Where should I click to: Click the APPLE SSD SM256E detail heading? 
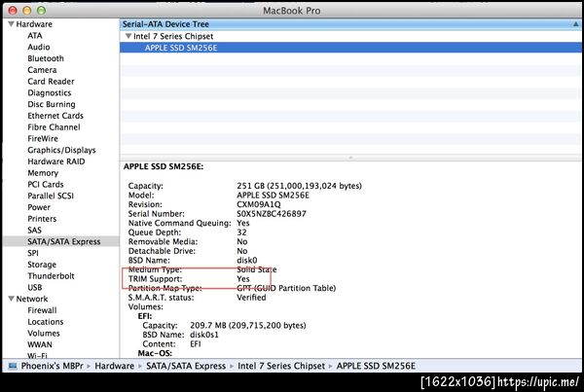tap(164, 166)
